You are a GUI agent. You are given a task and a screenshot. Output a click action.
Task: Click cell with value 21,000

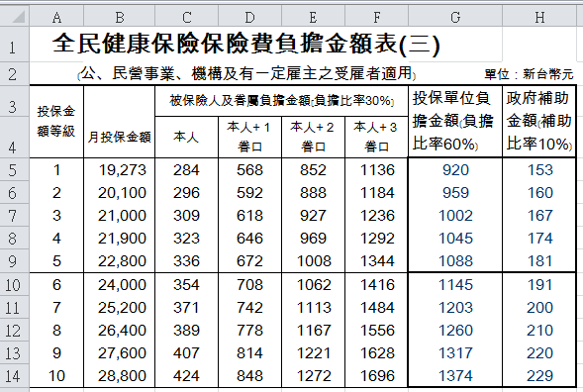(x=120, y=216)
